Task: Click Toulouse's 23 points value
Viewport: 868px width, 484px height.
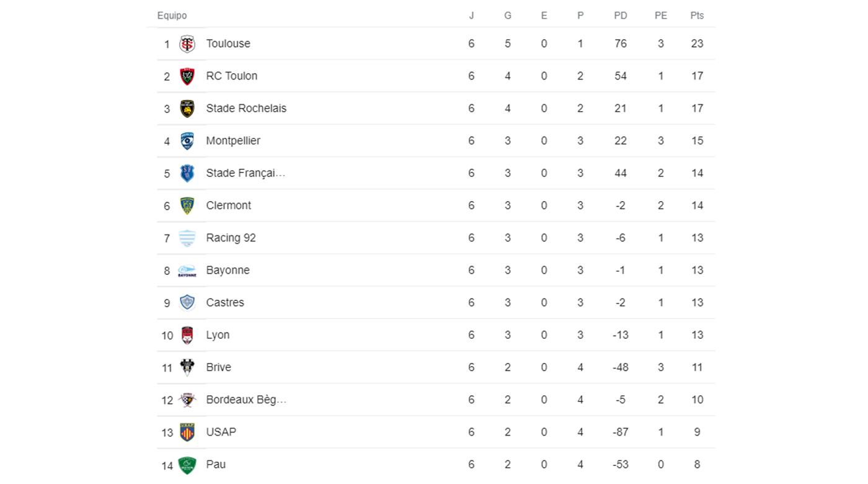Action: (x=697, y=43)
